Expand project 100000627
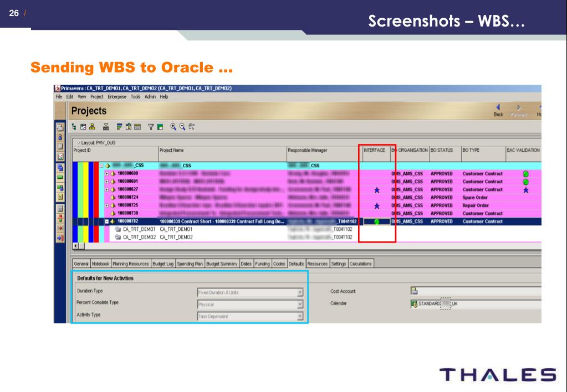 (106, 189)
